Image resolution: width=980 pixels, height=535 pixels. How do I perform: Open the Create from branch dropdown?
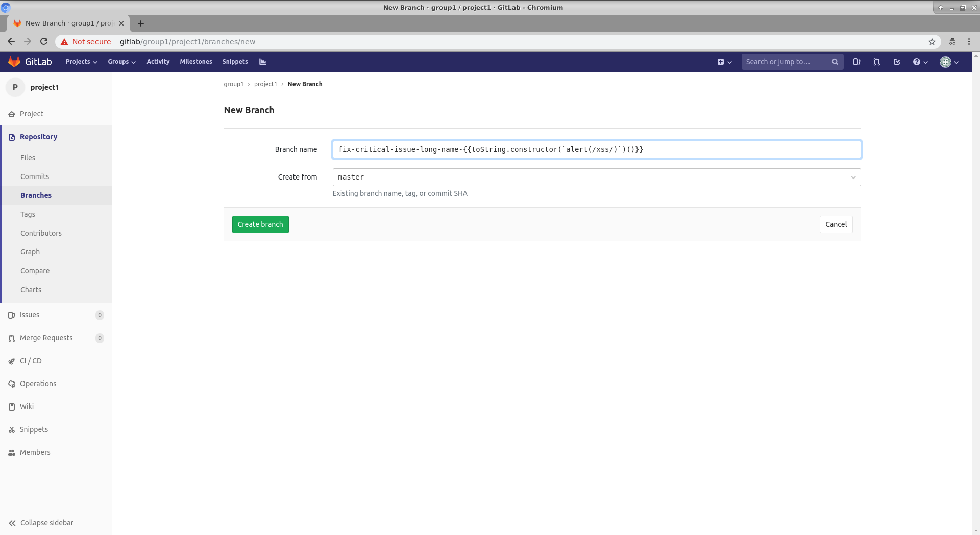[x=596, y=177]
